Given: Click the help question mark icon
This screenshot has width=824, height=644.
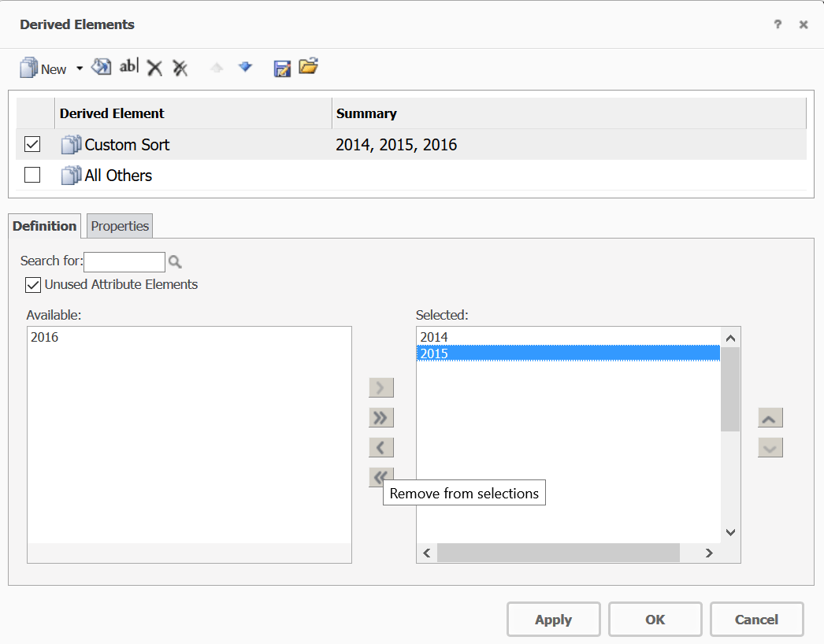Looking at the screenshot, I should (x=778, y=24).
